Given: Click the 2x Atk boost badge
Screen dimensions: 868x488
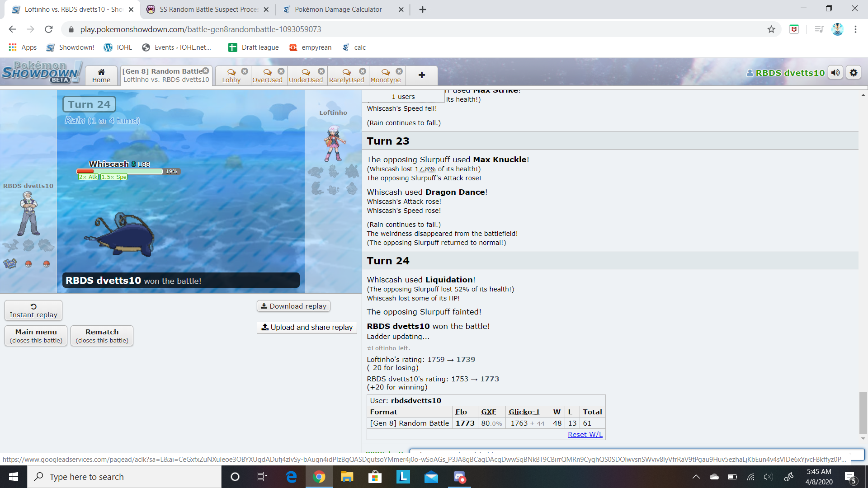Looking at the screenshot, I should coord(88,177).
